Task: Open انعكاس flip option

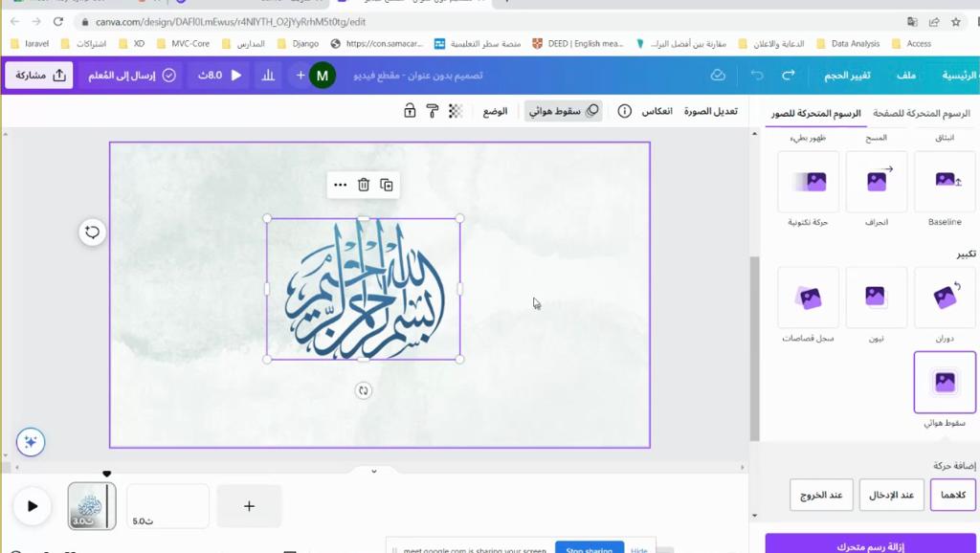Action: click(x=657, y=111)
